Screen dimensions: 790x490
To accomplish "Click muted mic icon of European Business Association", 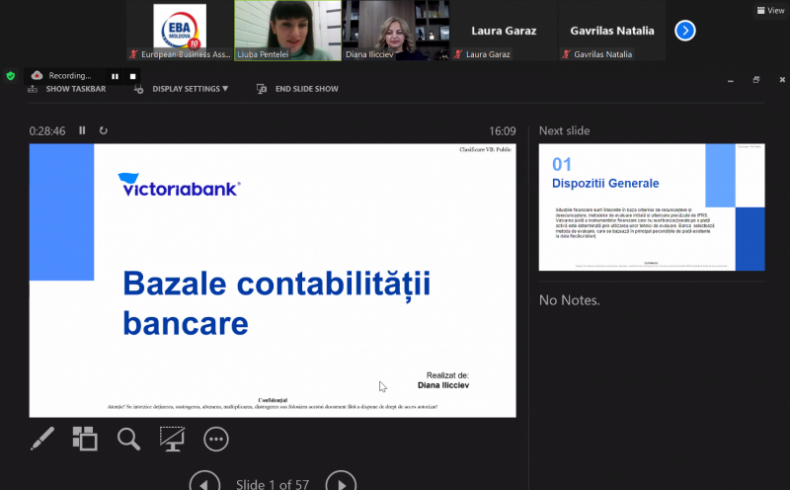I will [134, 54].
